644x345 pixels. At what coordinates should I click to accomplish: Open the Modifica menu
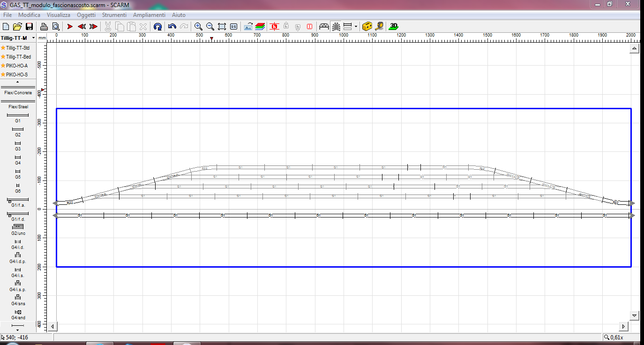[x=29, y=15]
